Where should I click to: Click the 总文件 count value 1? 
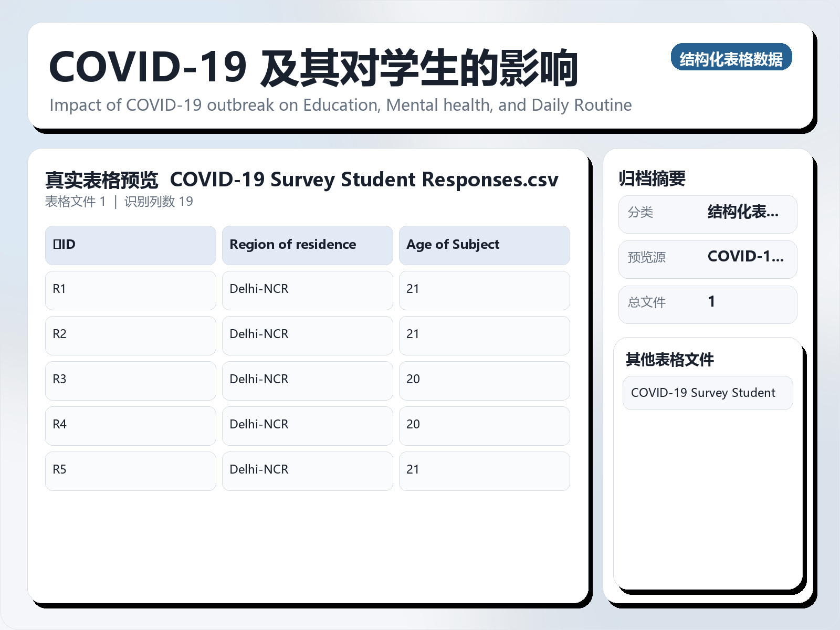pos(712,302)
